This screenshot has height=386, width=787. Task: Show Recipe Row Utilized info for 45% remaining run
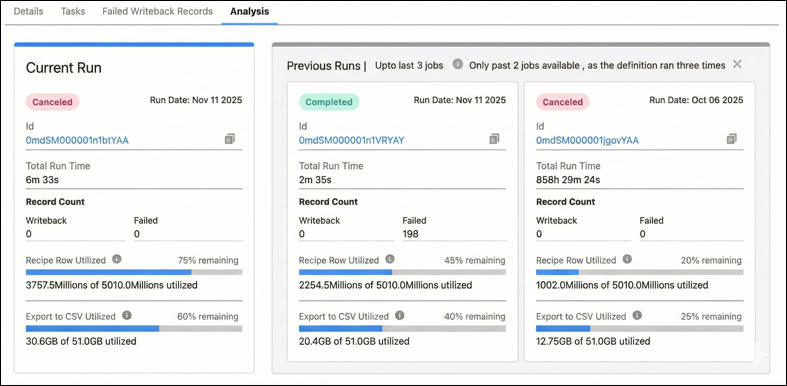[x=389, y=259]
